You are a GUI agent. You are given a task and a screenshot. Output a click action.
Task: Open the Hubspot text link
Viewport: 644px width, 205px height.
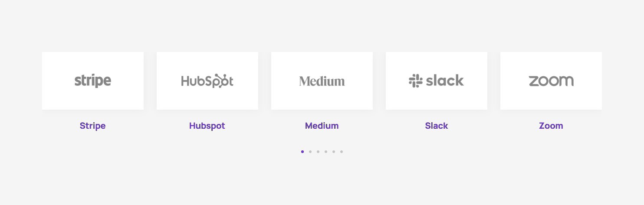click(207, 126)
